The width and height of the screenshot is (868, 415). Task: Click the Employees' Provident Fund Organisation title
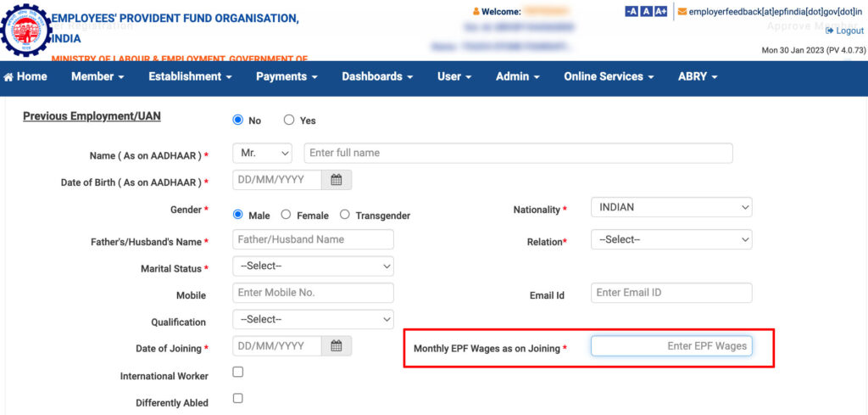pyautogui.click(x=175, y=28)
